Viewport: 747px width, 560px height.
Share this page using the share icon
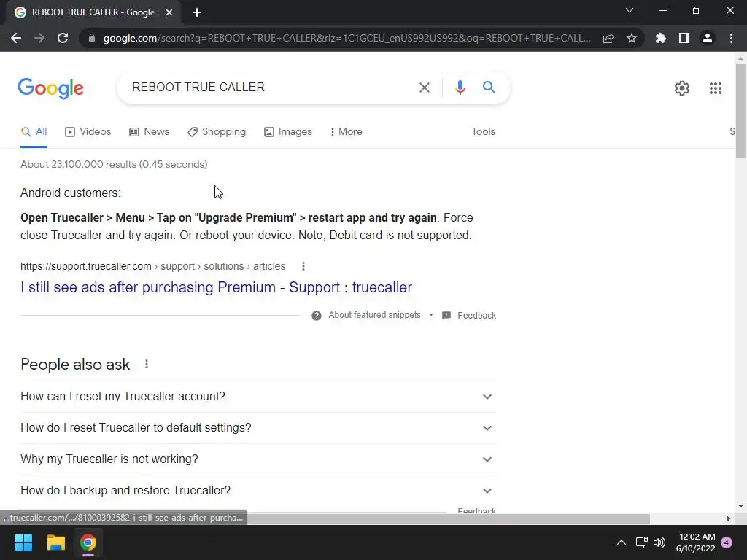pos(608,38)
